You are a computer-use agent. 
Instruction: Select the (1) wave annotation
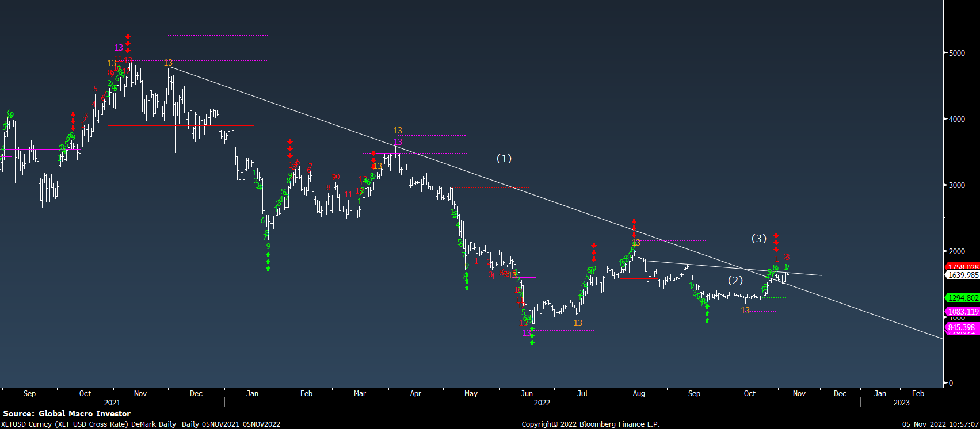[504, 159]
